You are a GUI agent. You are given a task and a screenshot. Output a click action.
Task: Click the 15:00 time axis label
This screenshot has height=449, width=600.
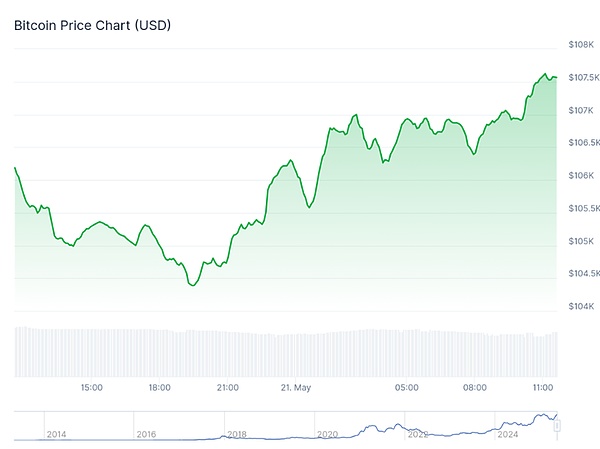coord(91,387)
